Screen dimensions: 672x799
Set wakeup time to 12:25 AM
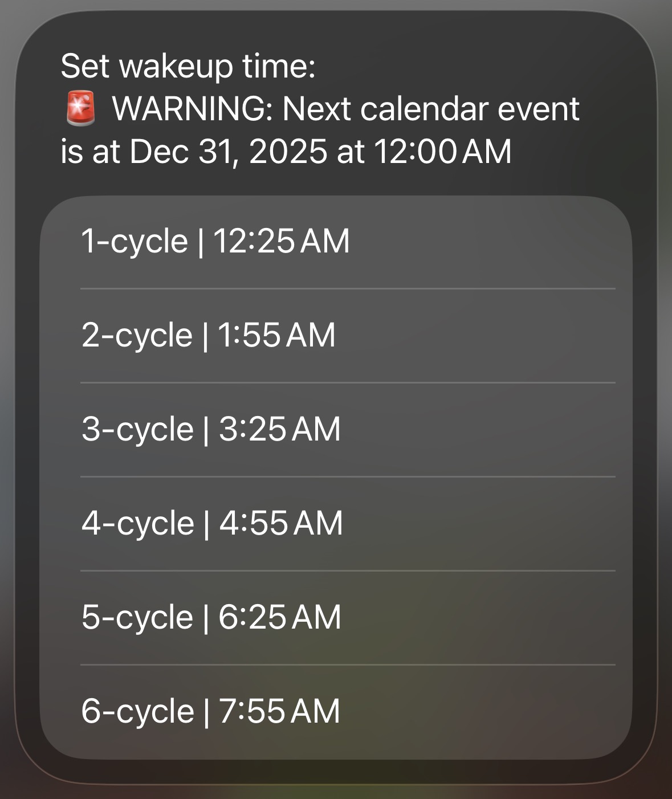pyautogui.click(x=282, y=241)
